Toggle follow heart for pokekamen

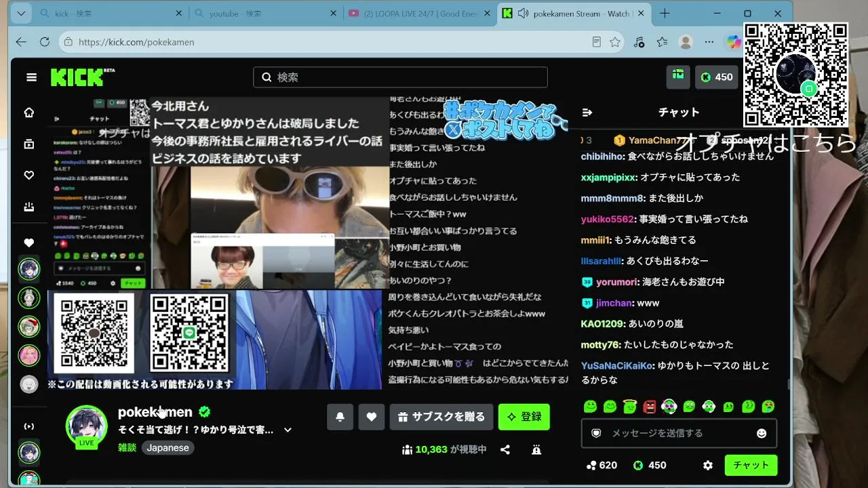click(x=371, y=417)
